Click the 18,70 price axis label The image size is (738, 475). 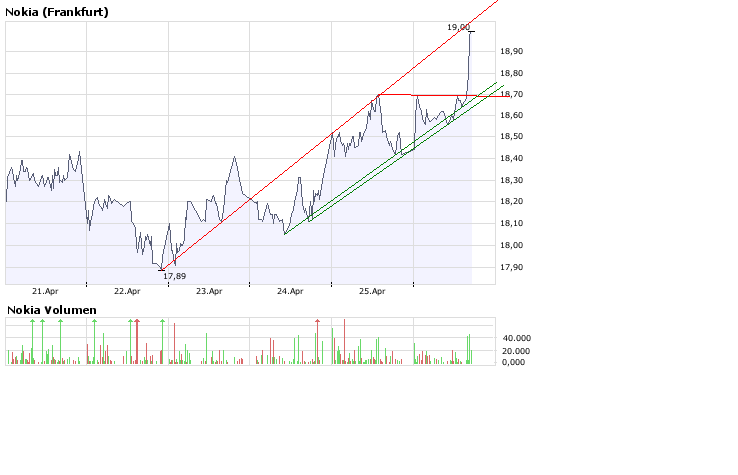512,94
